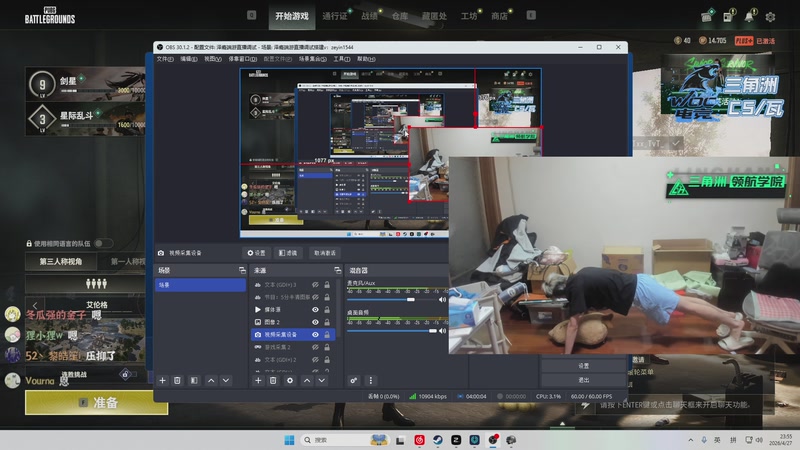Open the 工具 menu in OBS

[x=341, y=59]
